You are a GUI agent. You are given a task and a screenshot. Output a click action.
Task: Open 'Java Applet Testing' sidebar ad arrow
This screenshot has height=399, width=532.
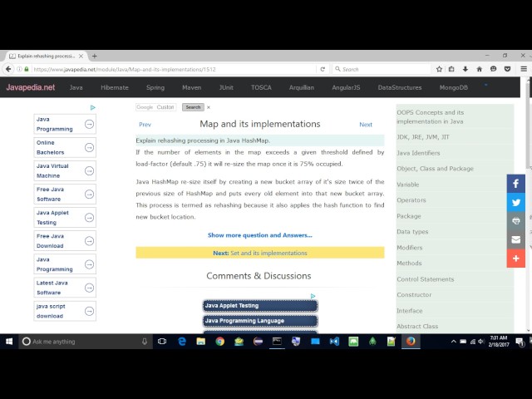89,218
